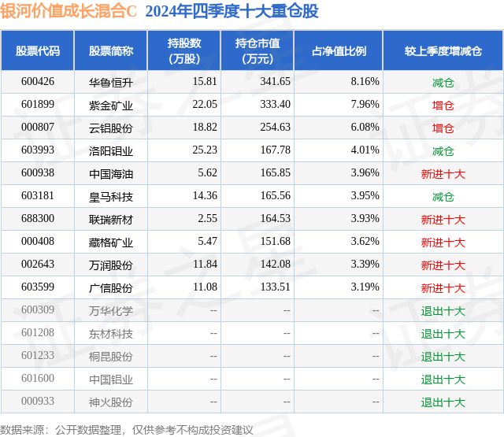Click 减仓 status in 洛阳钼业 row
The width and height of the screenshot is (504, 437).
(x=443, y=151)
